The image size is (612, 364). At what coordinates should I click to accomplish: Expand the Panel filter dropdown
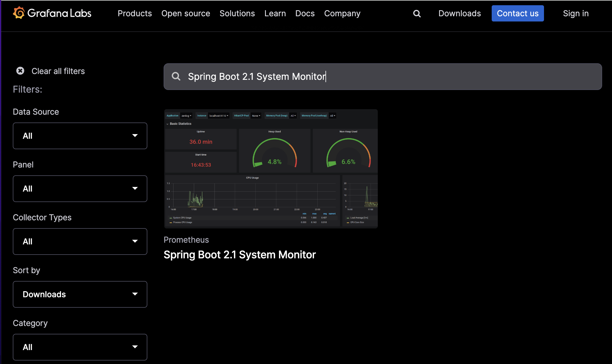(x=80, y=189)
